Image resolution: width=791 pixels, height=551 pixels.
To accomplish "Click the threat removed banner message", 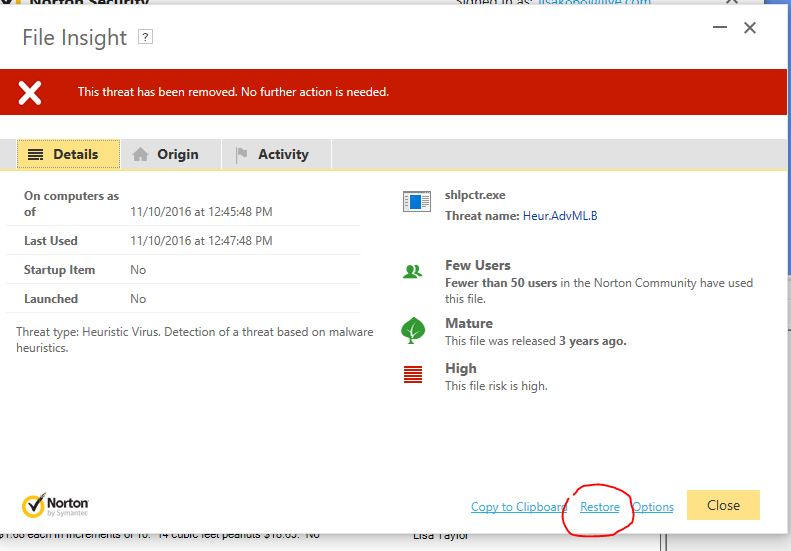I will tap(233, 92).
